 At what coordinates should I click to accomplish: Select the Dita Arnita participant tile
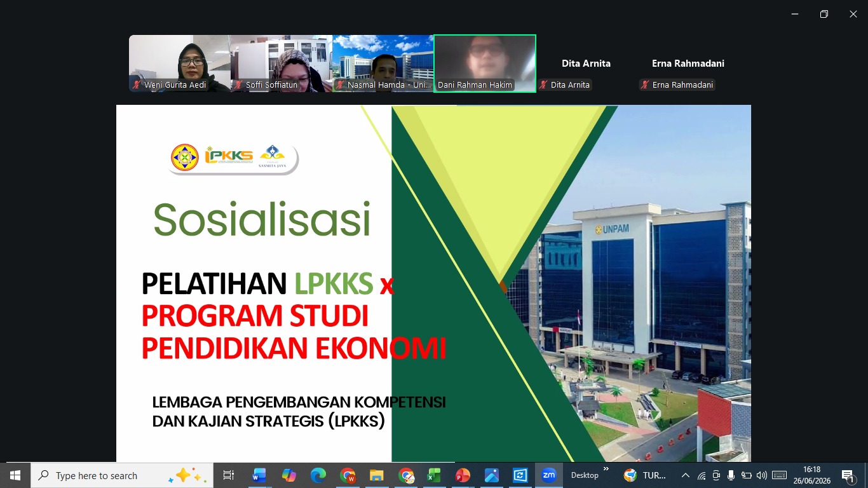click(x=587, y=64)
